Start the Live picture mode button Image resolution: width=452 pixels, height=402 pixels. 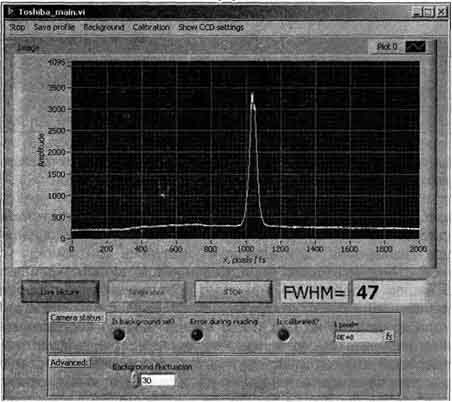pyautogui.click(x=60, y=292)
